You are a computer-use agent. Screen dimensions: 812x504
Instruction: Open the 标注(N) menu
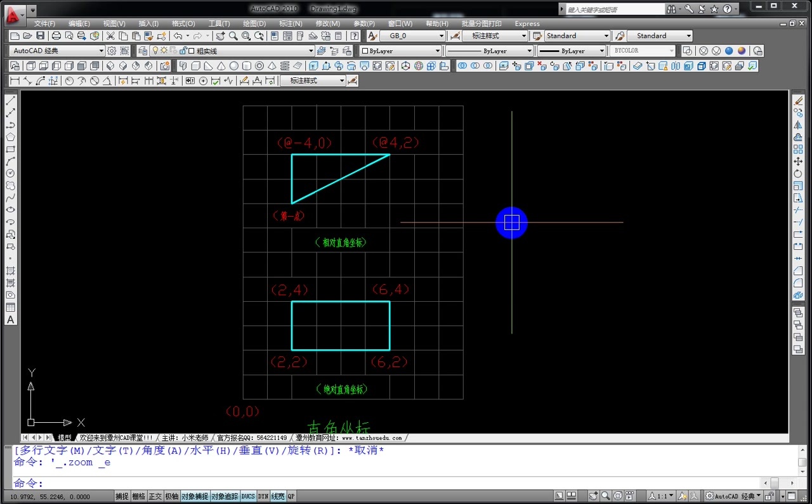tap(291, 23)
